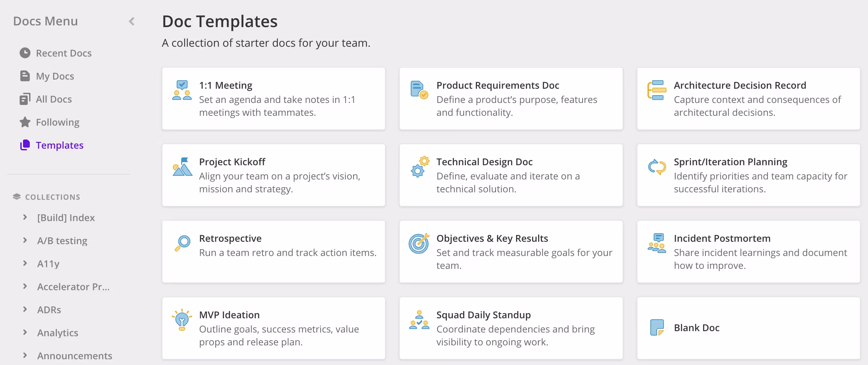
Task: Select Templates in the Docs Menu
Action: coord(60,145)
